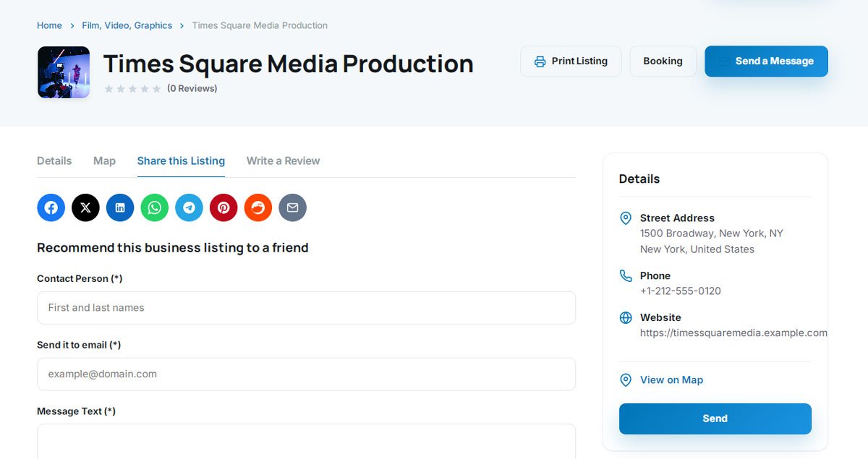Click the street address pin icon
Viewport: 868px width, 459px height.
point(626,218)
